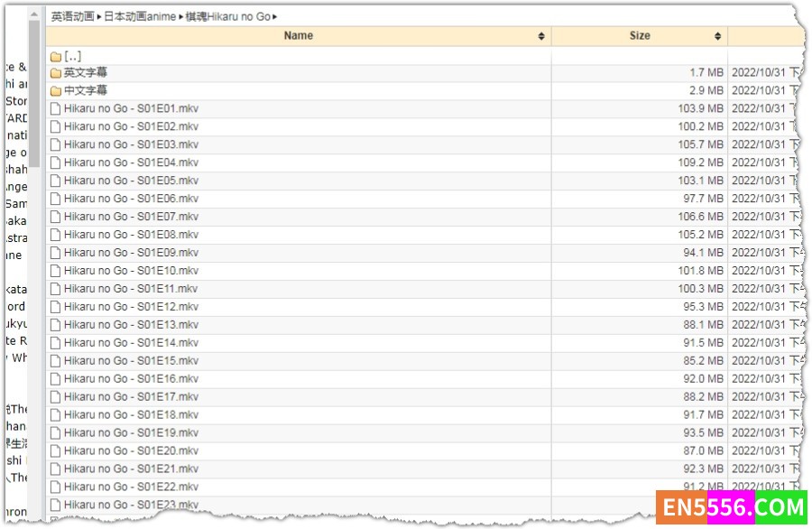This screenshot has height=529, width=812.
Task: Open Hikaru no Go - S01E05.mkv
Action: pyautogui.click(x=131, y=181)
